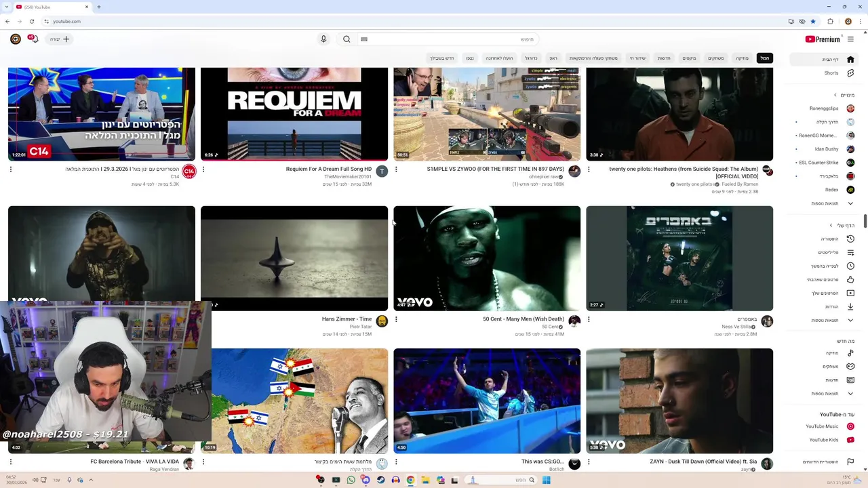Open options menu for Requiem For A Dream
Image resolution: width=868 pixels, height=488 pixels.
pos(203,169)
